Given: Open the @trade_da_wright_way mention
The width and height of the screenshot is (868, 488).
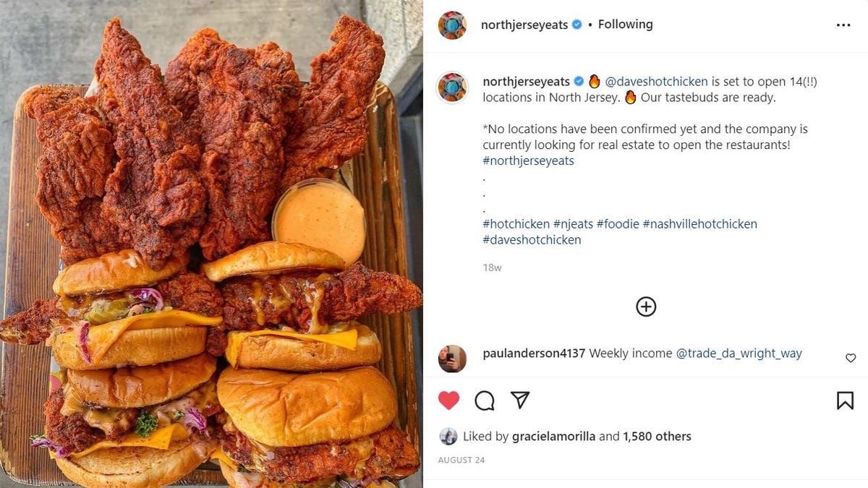Looking at the screenshot, I should coord(739,354).
